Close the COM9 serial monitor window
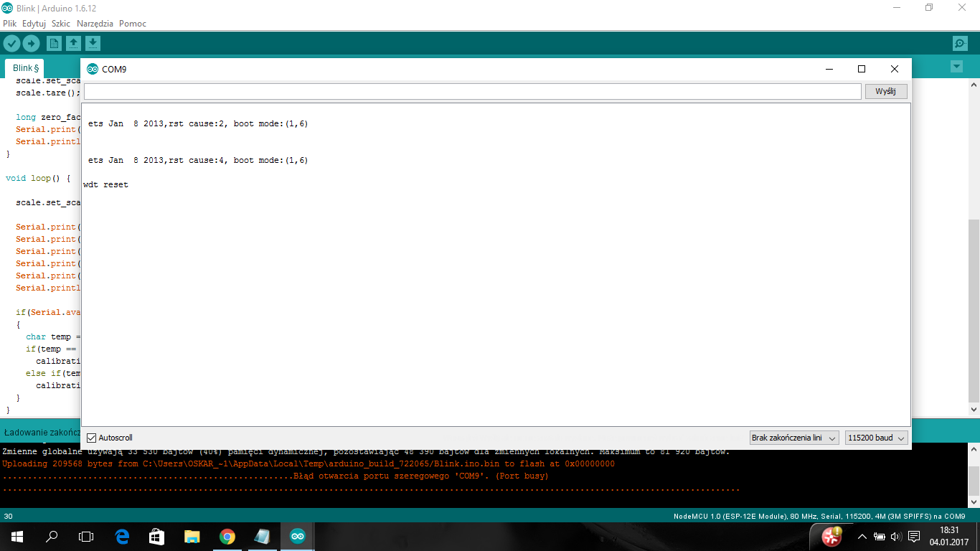This screenshot has height=551, width=980. coord(894,69)
